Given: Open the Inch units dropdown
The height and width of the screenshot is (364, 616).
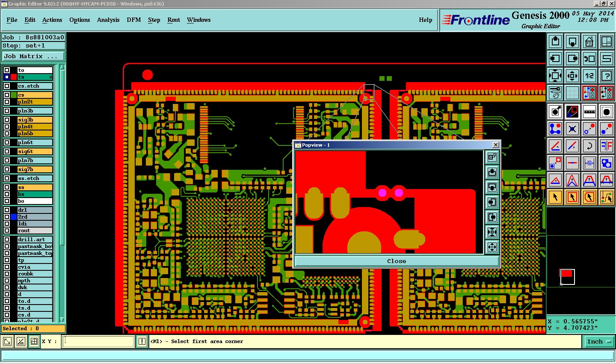Looking at the screenshot, I should coord(598,341).
